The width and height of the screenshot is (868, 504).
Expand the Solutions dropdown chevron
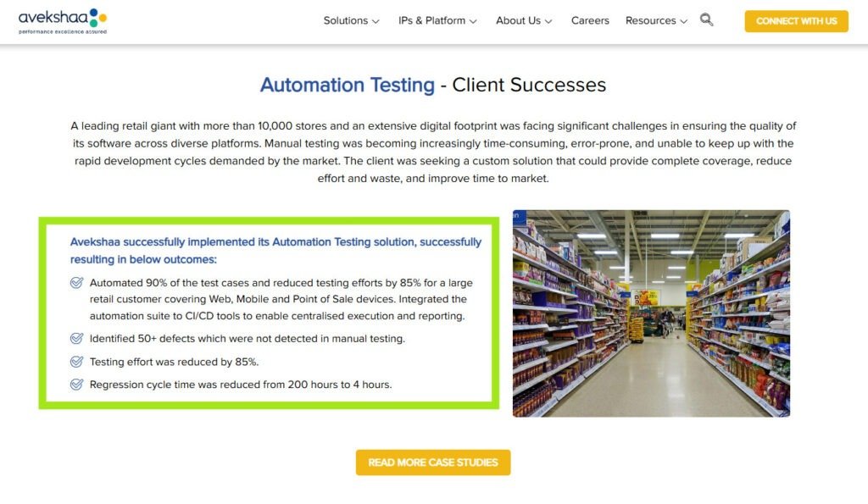tap(376, 21)
